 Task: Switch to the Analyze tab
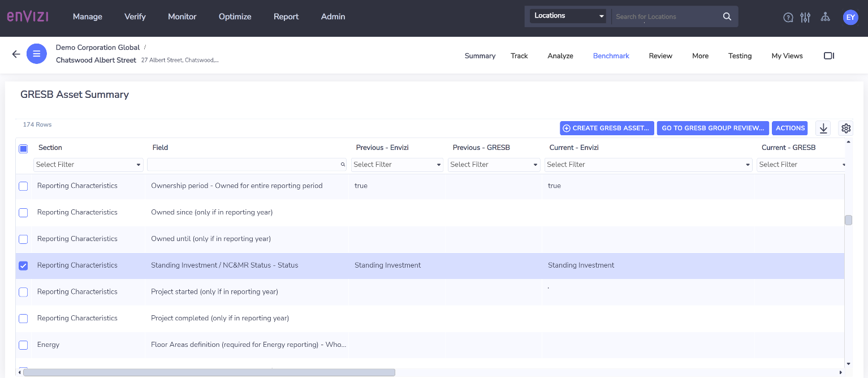pyautogui.click(x=560, y=56)
